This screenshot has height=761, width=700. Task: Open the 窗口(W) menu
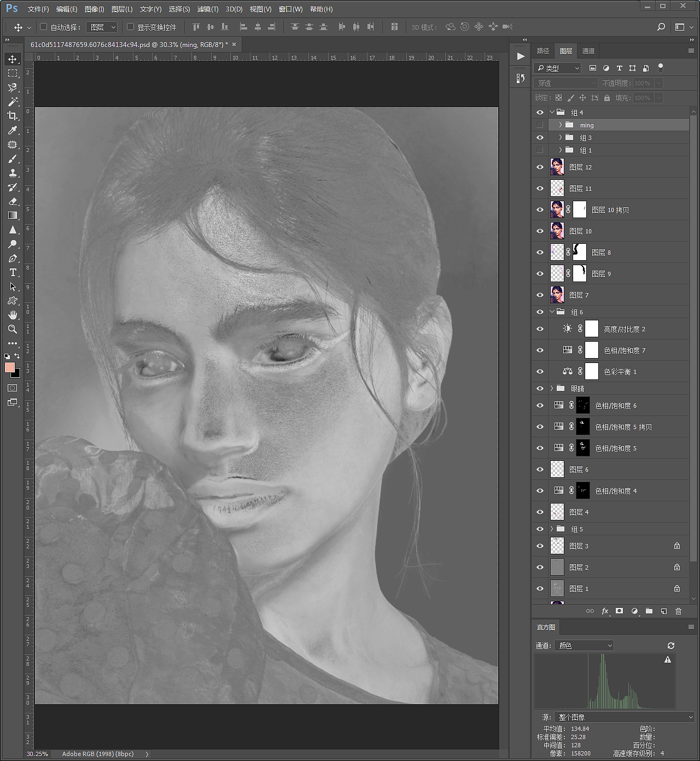290,9
